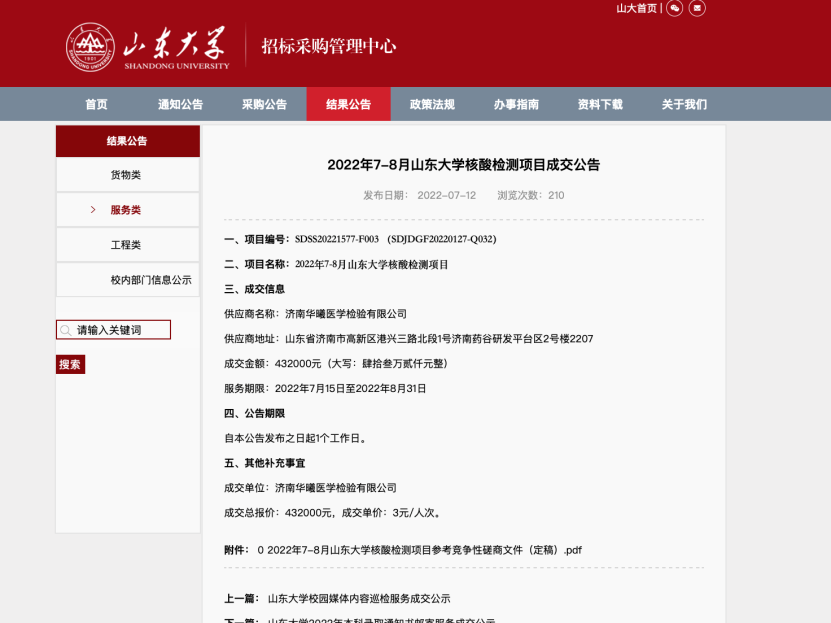Screen dimensions: 831x623
Task: Click the Shandong University logo emblem
Action: click(x=91, y=47)
